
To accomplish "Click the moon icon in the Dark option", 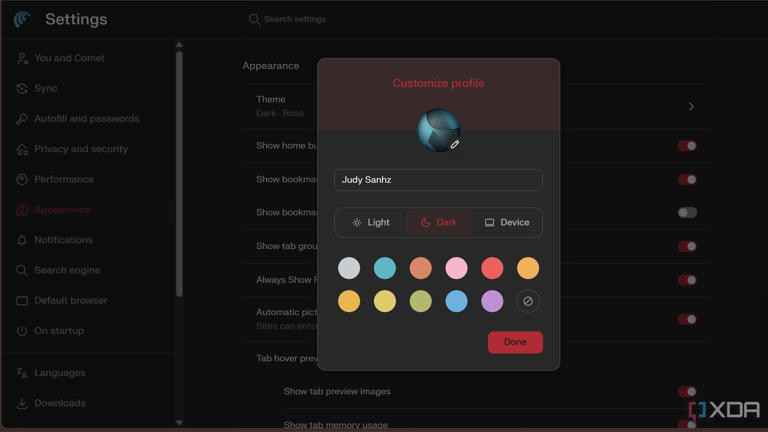I will [x=426, y=223].
